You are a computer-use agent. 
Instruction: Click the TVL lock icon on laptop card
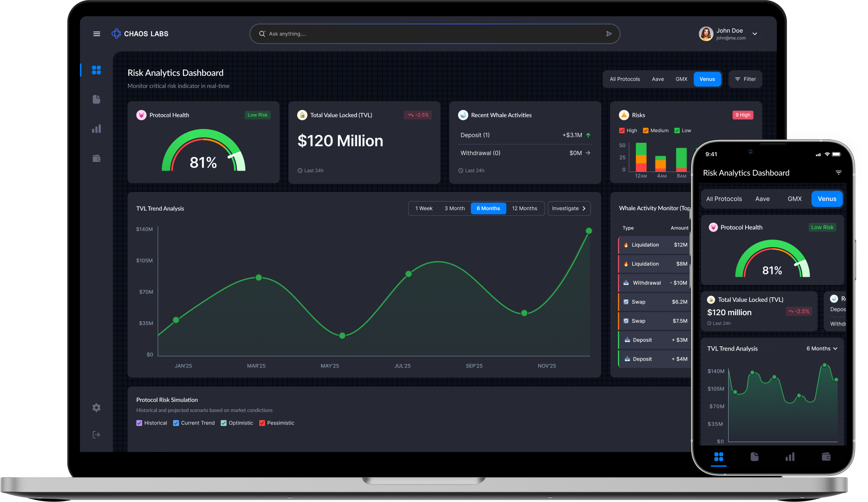[x=302, y=115]
